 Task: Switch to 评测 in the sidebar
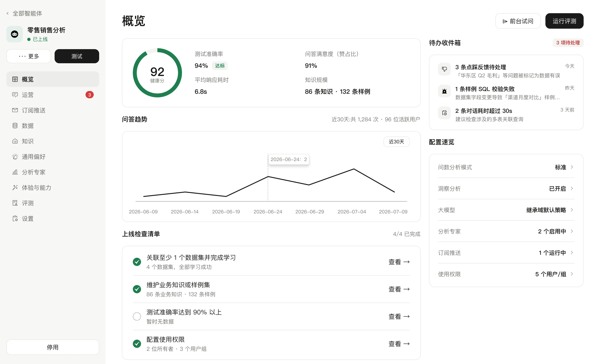53,203
